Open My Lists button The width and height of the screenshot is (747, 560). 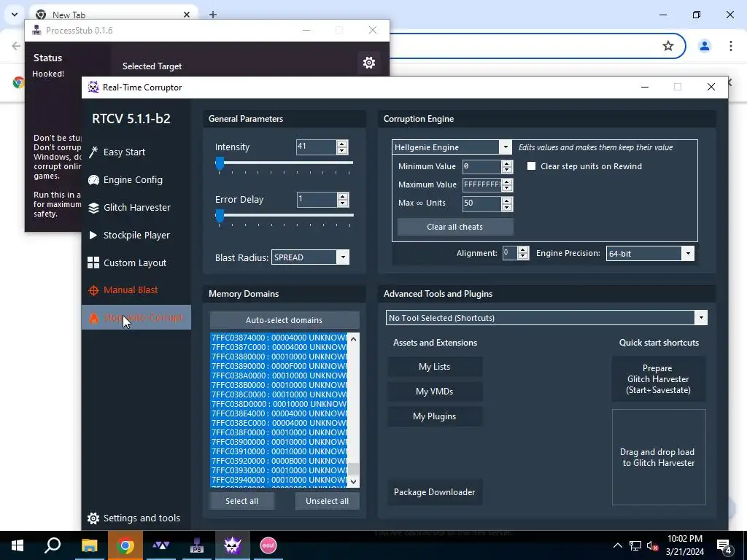click(x=435, y=367)
